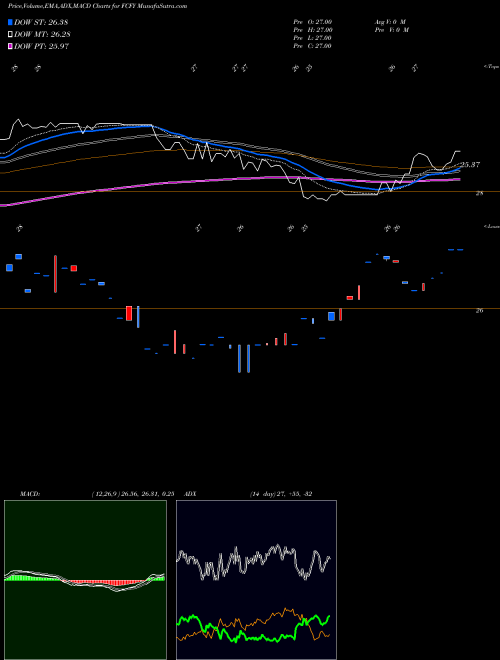The width and height of the screenshot is (500, 660).
Task: Click the 'Pre L: 27.00' value
Action: pyautogui.click(x=313, y=38)
